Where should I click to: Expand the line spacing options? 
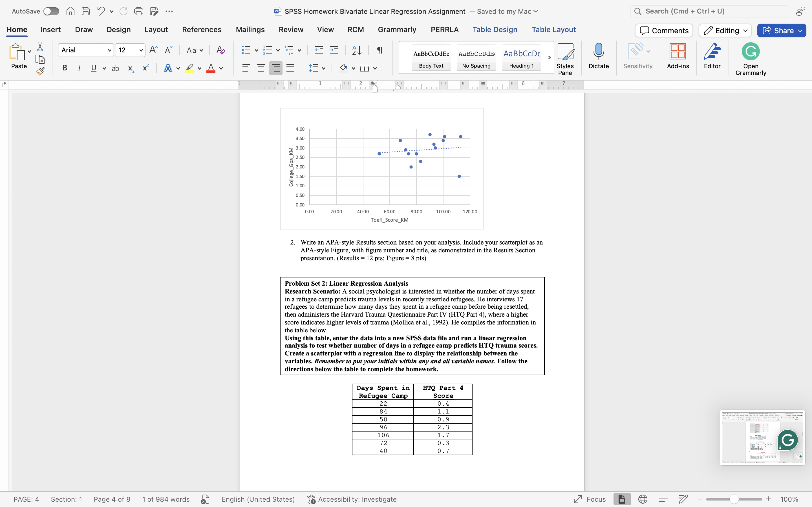[x=323, y=68]
